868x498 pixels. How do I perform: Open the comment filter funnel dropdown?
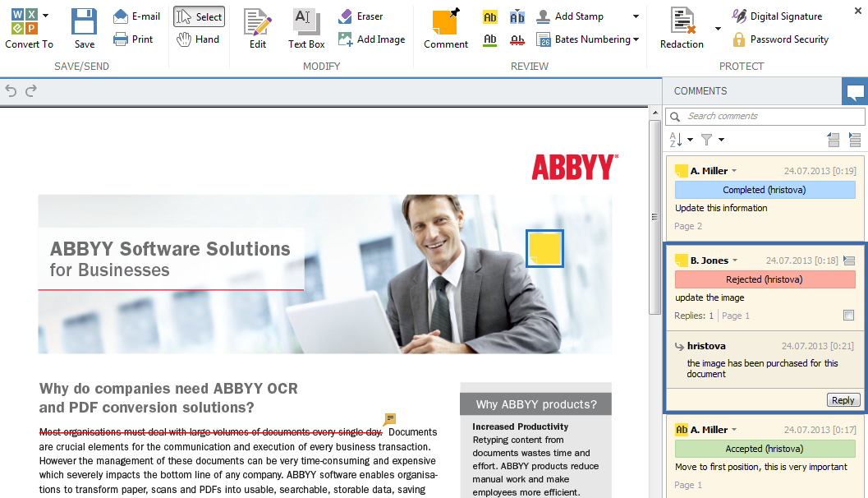click(x=711, y=140)
